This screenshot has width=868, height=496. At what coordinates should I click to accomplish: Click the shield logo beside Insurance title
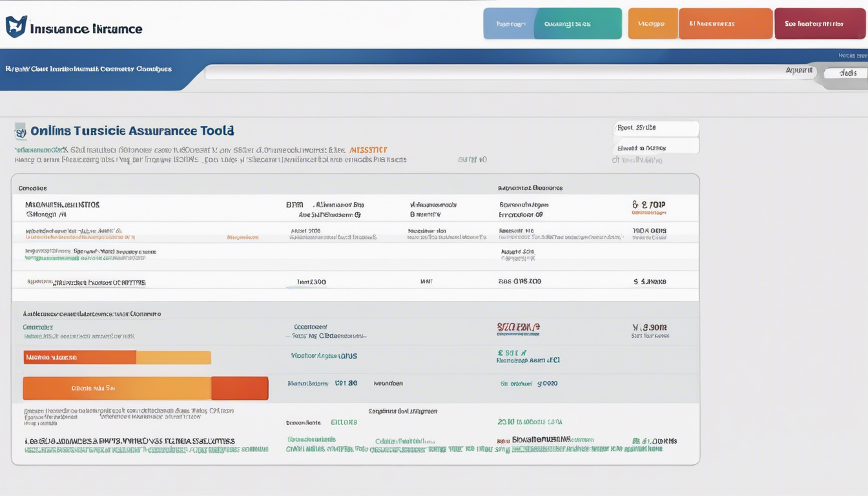click(x=16, y=26)
